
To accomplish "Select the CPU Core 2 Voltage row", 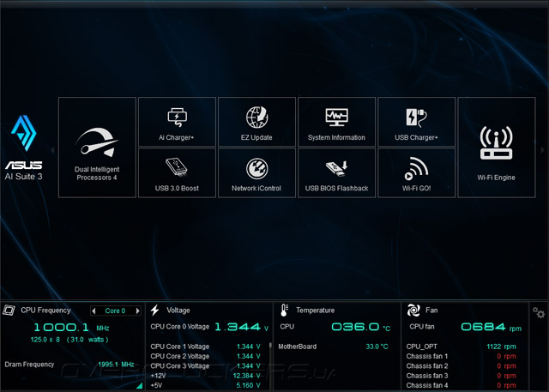I will click(206, 356).
